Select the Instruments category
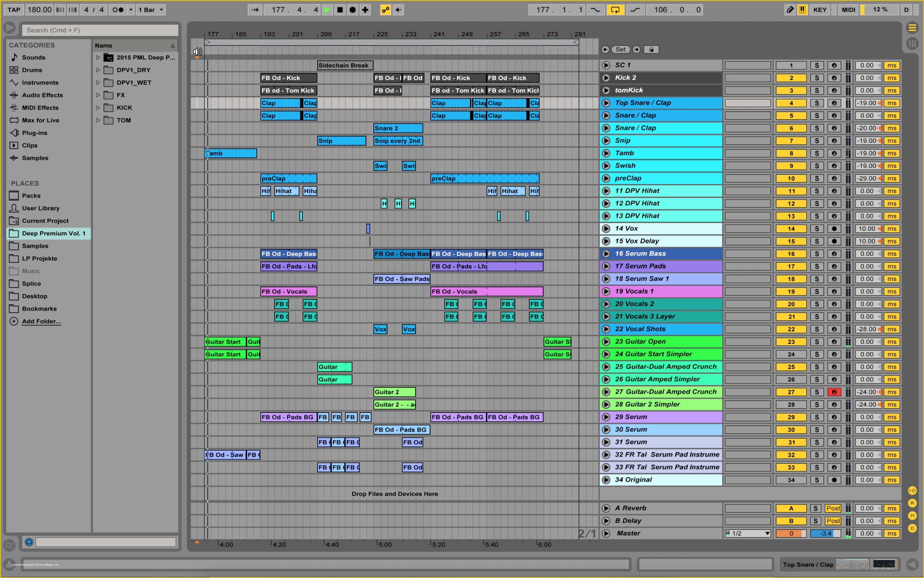Viewport: 924px width, 578px height. coord(40,83)
